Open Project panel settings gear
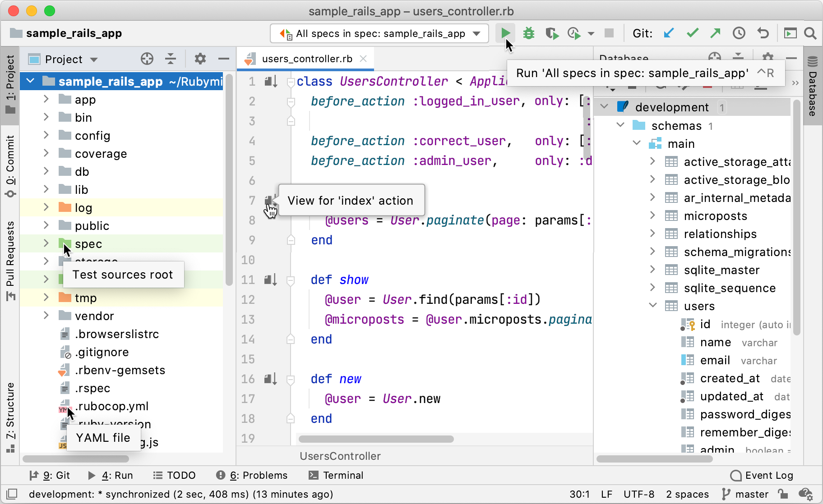This screenshot has width=823, height=504. click(x=200, y=59)
